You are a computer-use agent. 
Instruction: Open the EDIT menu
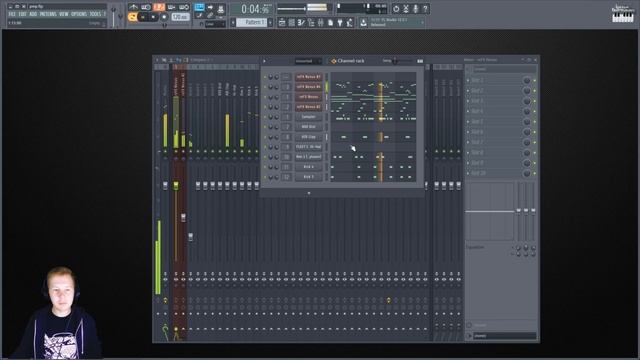[x=23, y=14]
